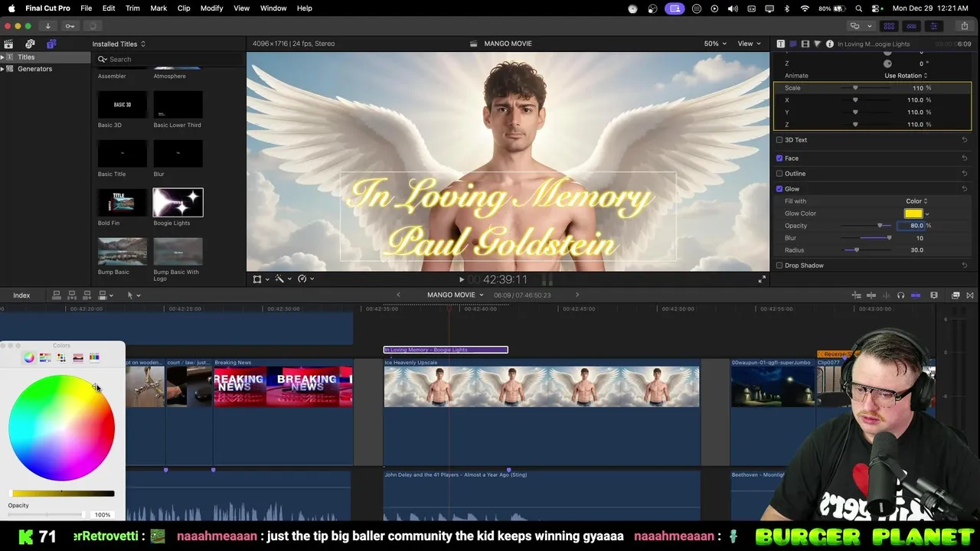Enable the Drop Shadow checkbox
This screenshot has height=551, width=980.
pyautogui.click(x=779, y=266)
